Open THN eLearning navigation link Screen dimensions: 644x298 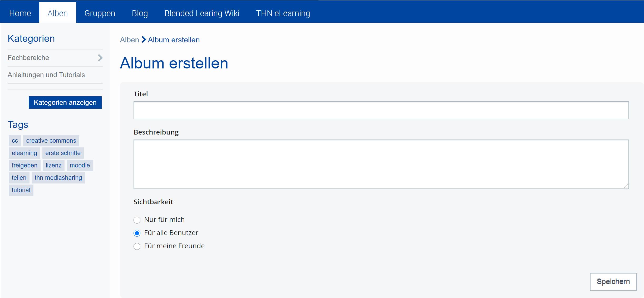point(283,13)
